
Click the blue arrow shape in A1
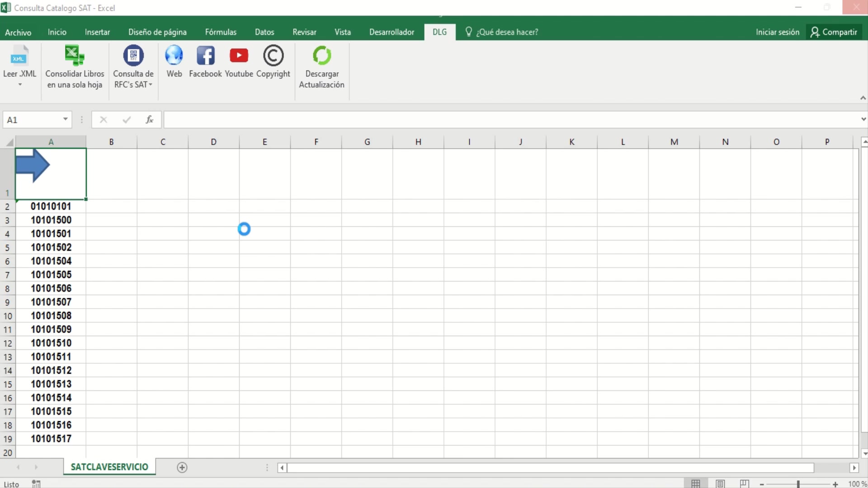pyautogui.click(x=33, y=165)
